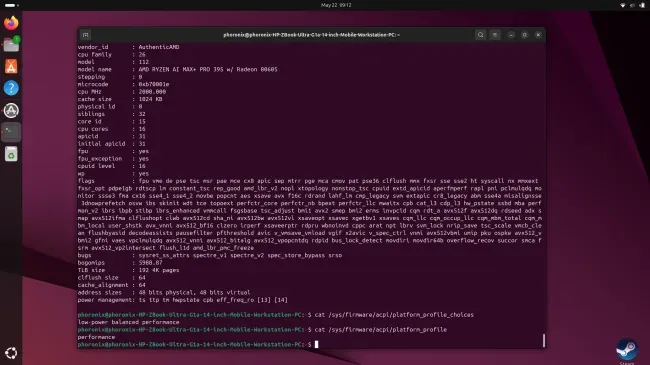Click the battery icon in top bar

642,5
